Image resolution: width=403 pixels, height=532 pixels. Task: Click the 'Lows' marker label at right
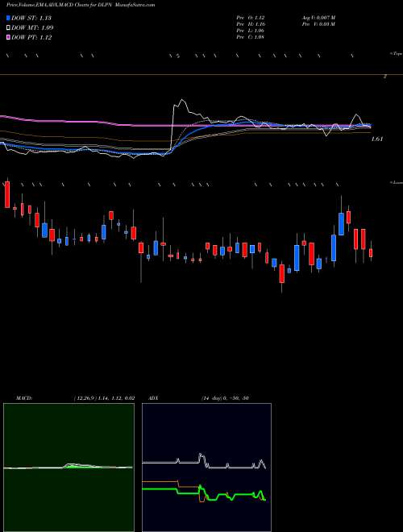click(x=397, y=182)
